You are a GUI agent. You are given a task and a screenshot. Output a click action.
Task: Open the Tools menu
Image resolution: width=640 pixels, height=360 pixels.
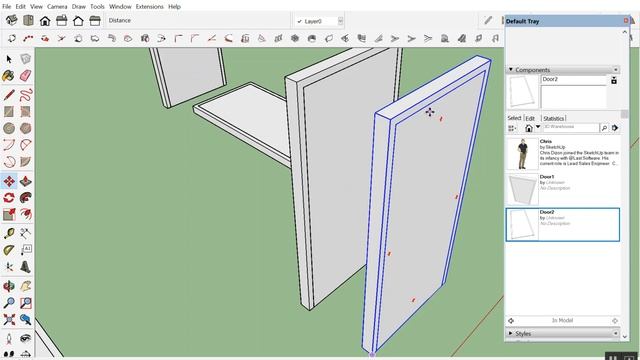click(x=97, y=7)
